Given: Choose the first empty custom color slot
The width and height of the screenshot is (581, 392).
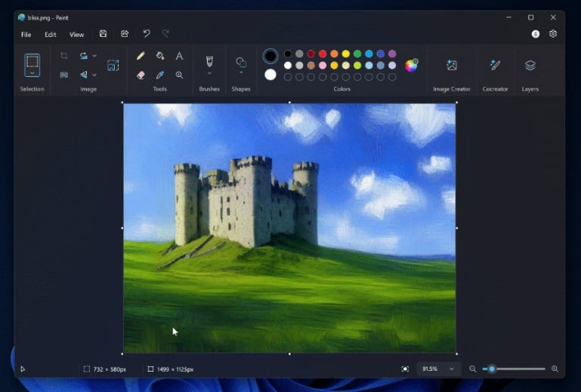Looking at the screenshot, I should 288,77.
